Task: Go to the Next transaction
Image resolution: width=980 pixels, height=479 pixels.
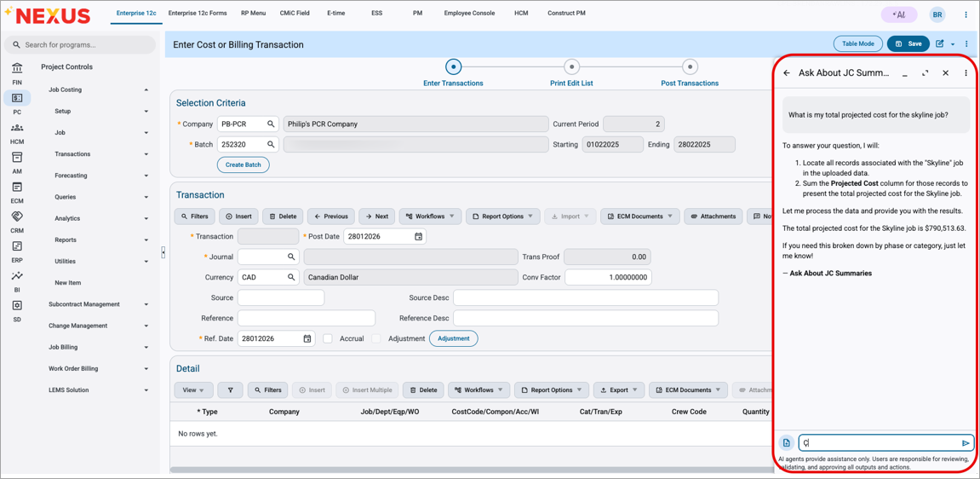Action: (377, 216)
